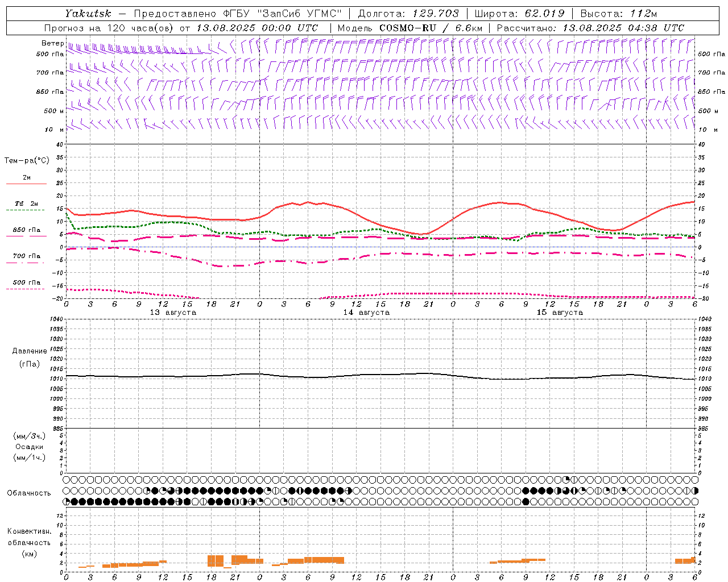The height and width of the screenshot is (582, 728).
Task: Click the "Широта: 62.019" header value
Action: [x=520, y=14]
